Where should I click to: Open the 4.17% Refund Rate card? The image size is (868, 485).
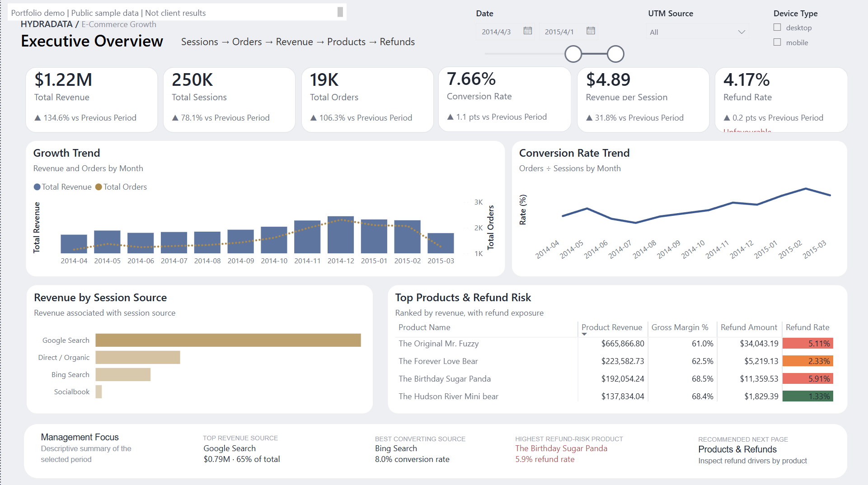coord(781,100)
